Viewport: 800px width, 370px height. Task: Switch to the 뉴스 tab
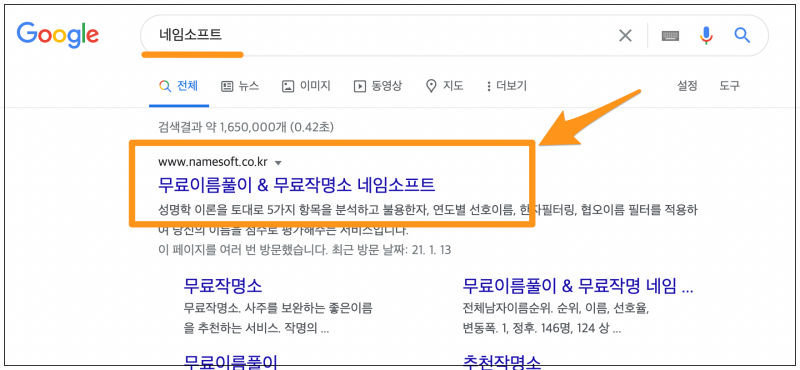[240, 86]
